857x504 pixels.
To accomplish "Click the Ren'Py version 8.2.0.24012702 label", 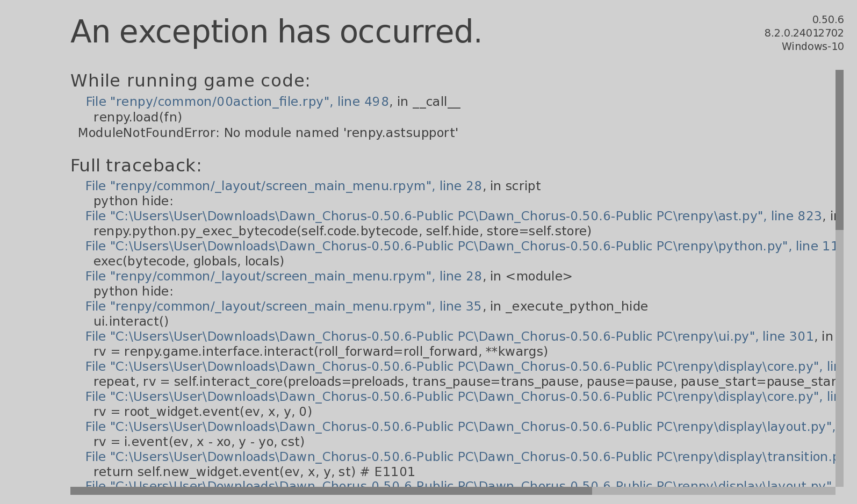I will click(x=804, y=33).
